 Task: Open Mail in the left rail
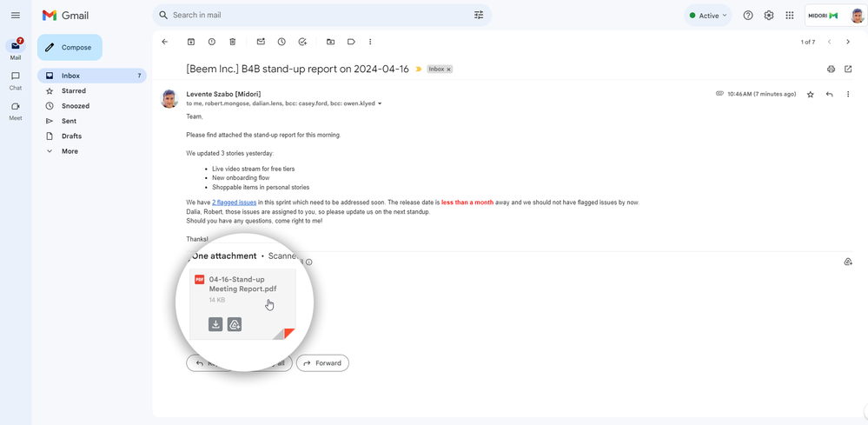[x=16, y=50]
